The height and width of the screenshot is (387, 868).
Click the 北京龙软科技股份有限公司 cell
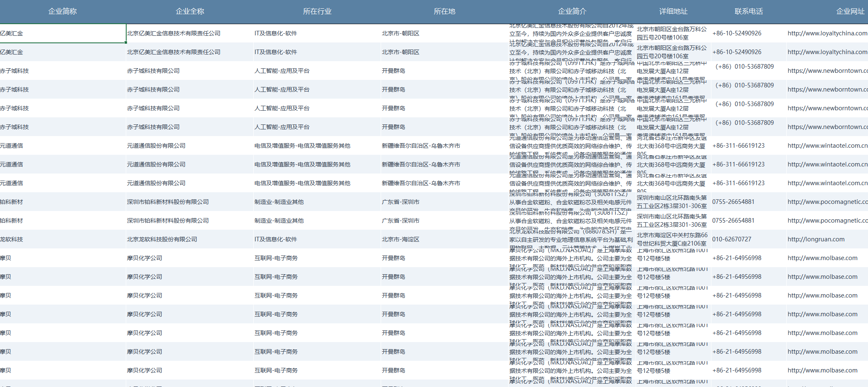(x=190, y=239)
